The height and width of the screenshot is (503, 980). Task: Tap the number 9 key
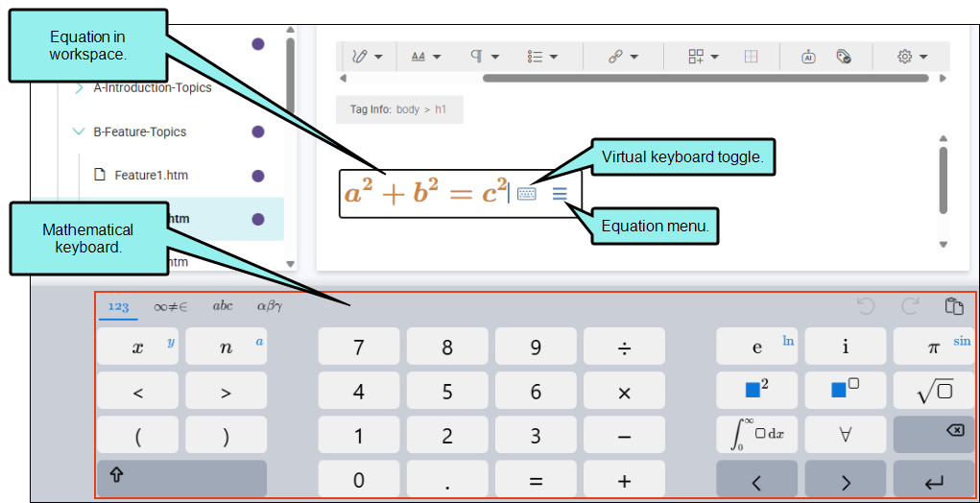point(536,347)
